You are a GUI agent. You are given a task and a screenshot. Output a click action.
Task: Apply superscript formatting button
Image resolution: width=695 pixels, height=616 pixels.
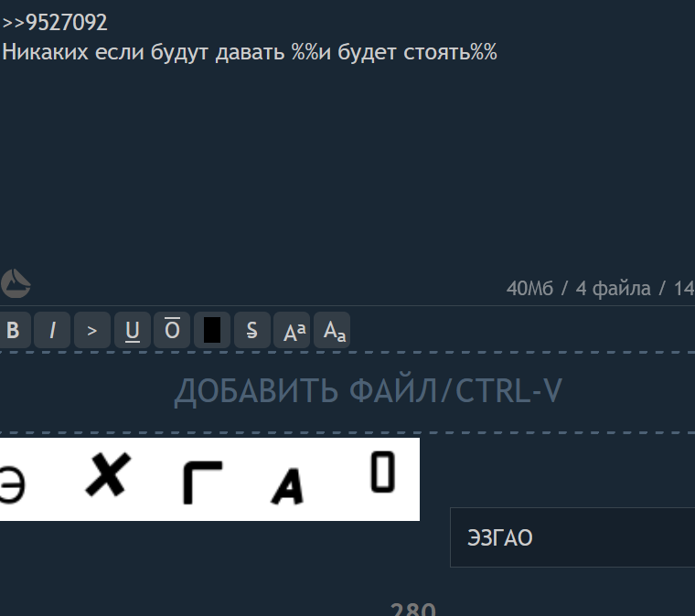(x=292, y=330)
